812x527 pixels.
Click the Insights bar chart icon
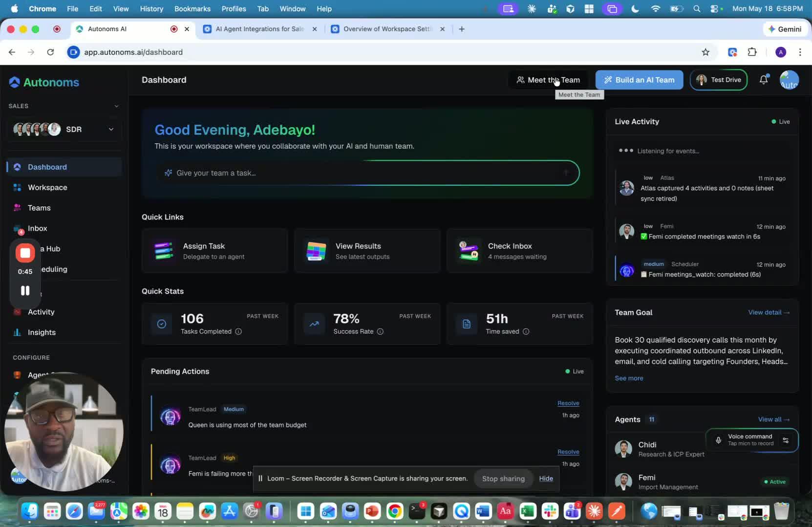(x=17, y=332)
